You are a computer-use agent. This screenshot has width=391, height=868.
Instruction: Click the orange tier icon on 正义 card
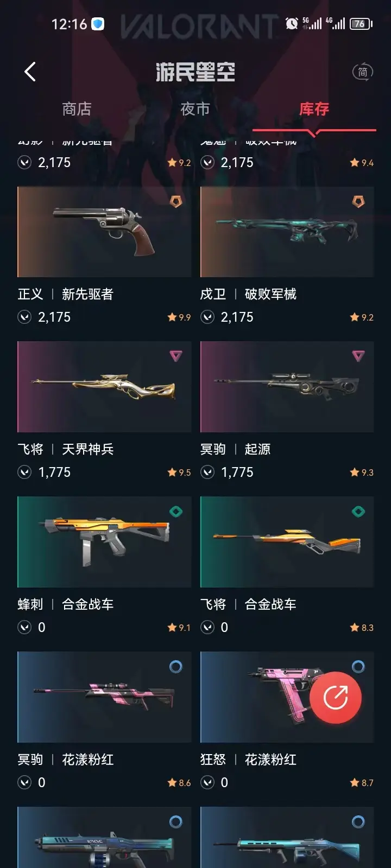tap(176, 201)
